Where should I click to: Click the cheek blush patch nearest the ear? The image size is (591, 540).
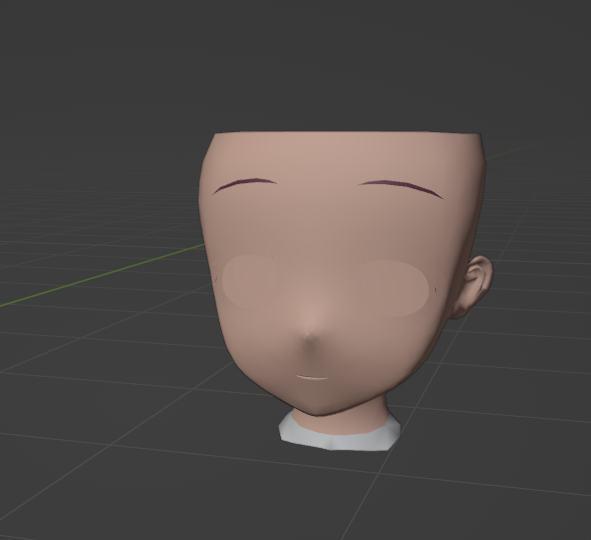click(x=396, y=288)
